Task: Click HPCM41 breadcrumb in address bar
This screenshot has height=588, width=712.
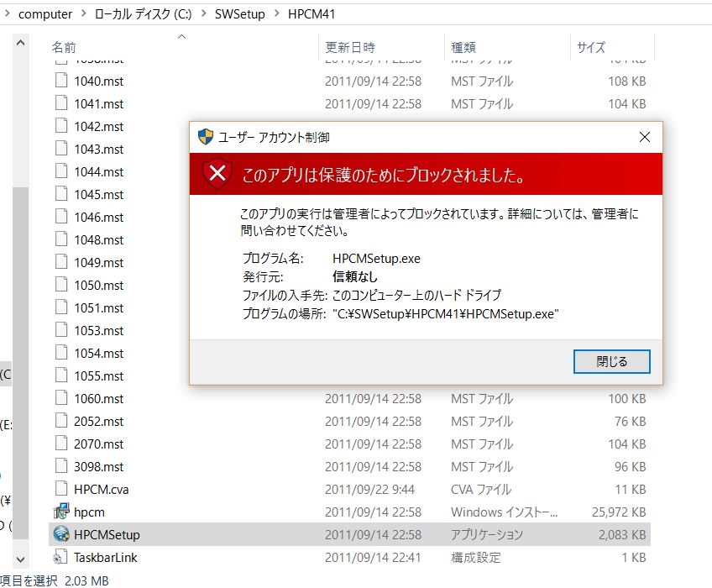Action: [311, 14]
